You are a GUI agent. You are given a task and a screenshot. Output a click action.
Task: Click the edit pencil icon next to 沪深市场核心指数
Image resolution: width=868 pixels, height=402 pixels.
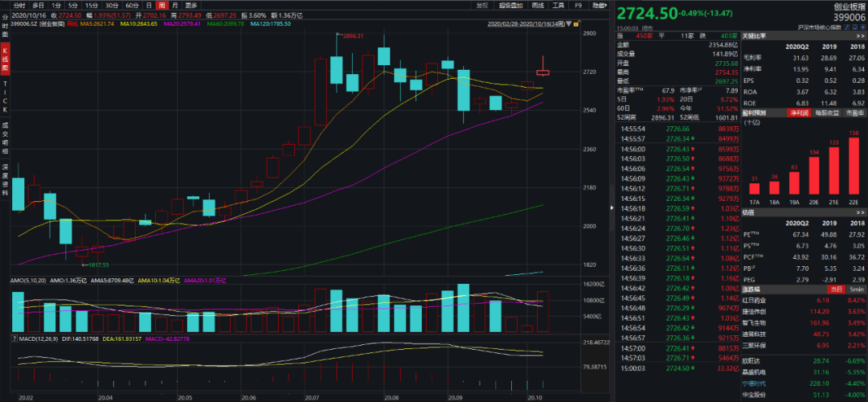[x=847, y=27]
